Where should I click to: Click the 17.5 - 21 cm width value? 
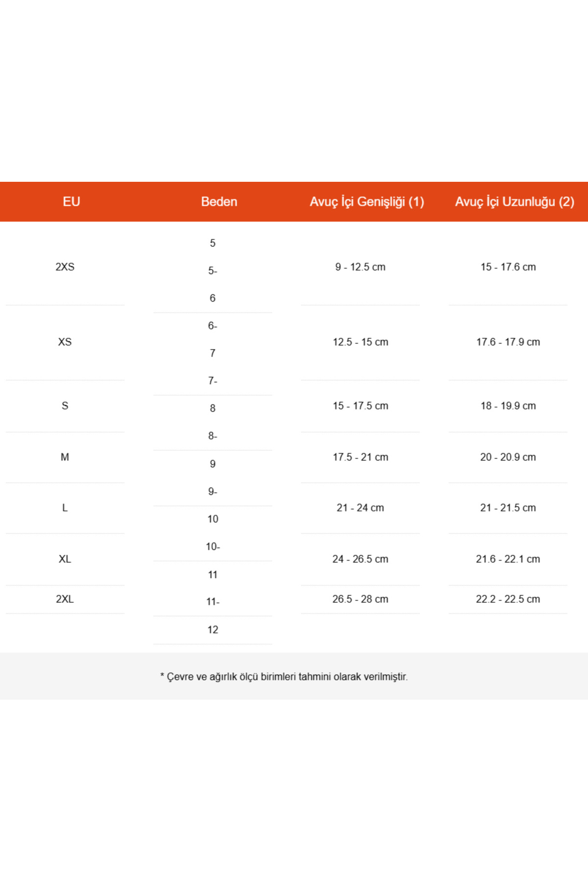[x=360, y=457]
